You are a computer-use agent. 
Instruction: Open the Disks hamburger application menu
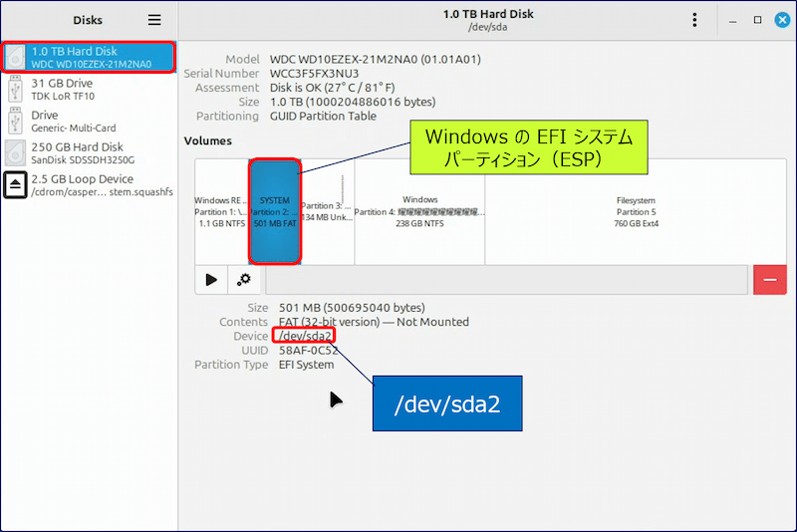[154, 20]
